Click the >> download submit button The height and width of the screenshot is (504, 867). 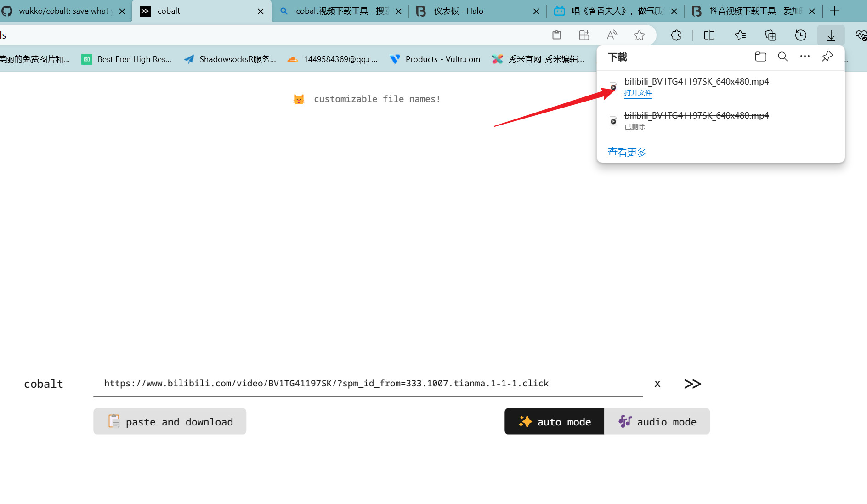692,384
